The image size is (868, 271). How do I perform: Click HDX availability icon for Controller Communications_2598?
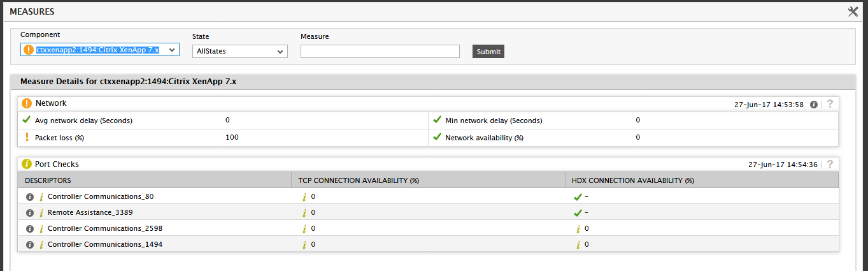tap(578, 229)
